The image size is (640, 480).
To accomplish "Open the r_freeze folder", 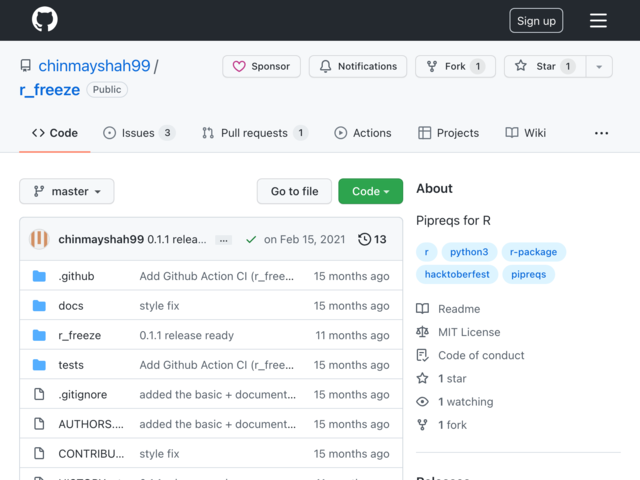I will 80,335.
